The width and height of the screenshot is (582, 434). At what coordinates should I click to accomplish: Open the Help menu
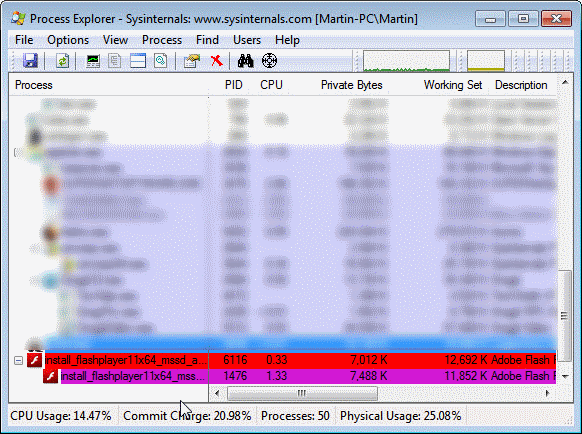[287, 40]
